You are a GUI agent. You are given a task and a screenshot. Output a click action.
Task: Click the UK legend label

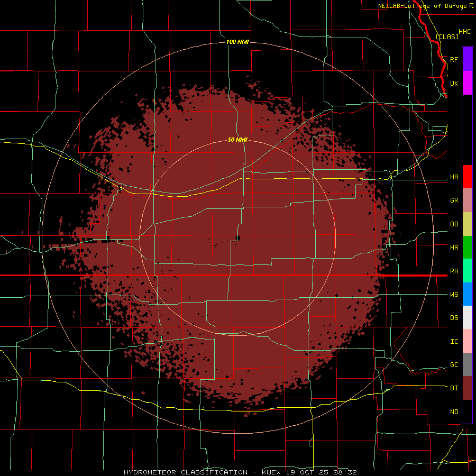point(454,83)
